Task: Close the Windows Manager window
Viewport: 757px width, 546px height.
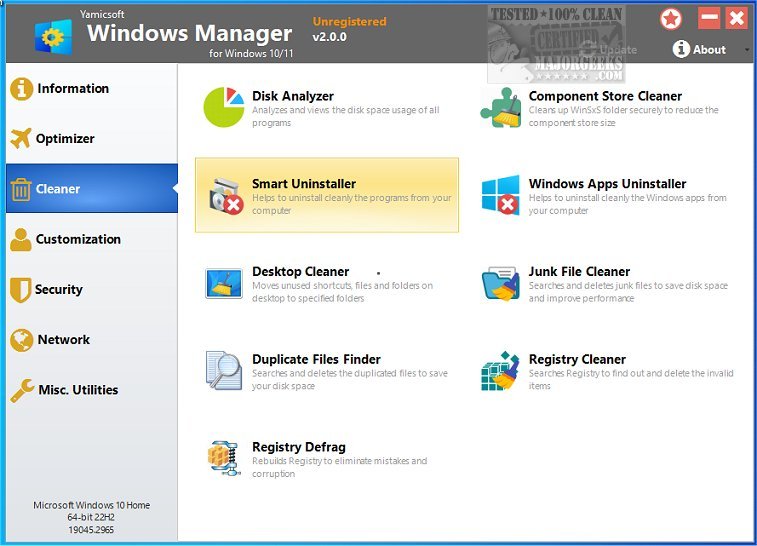Action: pos(737,18)
